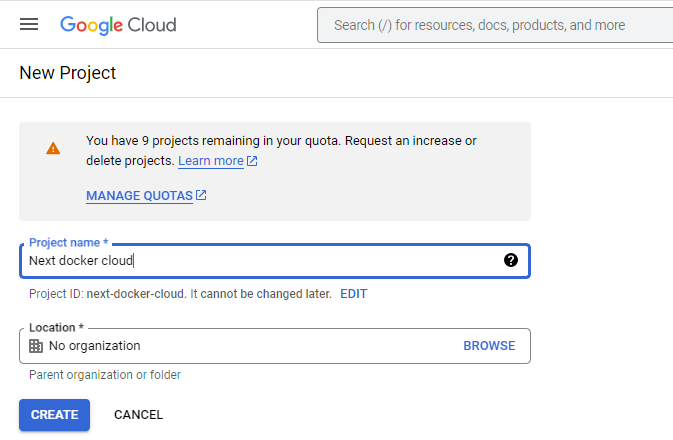The width and height of the screenshot is (673, 440).
Task: Click the '9 projects remaining in your quota' message
Action: pyautogui.click(x=281, y=151)
